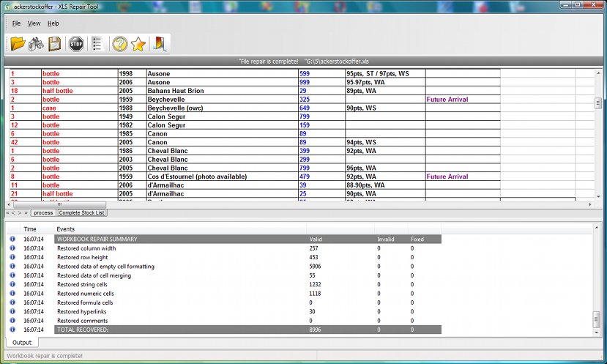607x364 pixels.
Task: Click info icon beside Restored data of cell merging
Action: click(x=12, y=275)
